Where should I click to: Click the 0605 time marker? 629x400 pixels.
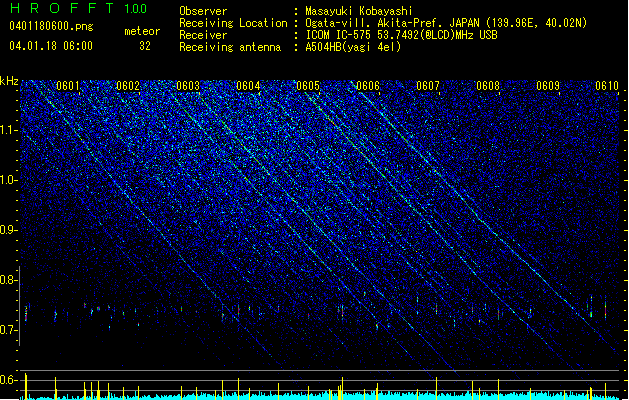(308, 86)
